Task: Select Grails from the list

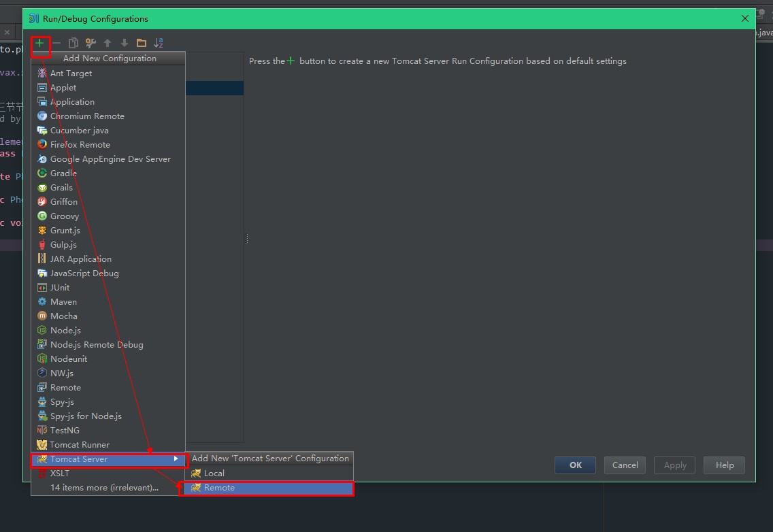Action: tap(108, 187)
